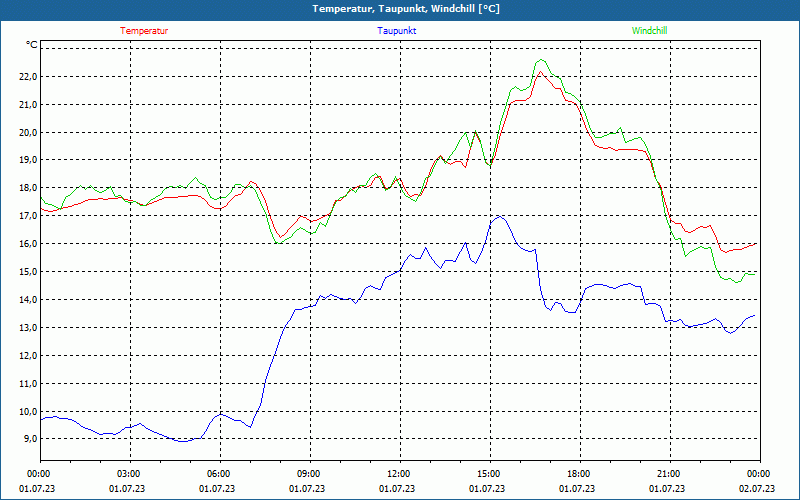This screenshot has height=500, width=800.
Task: Click the 15:00 time label
Action: 490,474
